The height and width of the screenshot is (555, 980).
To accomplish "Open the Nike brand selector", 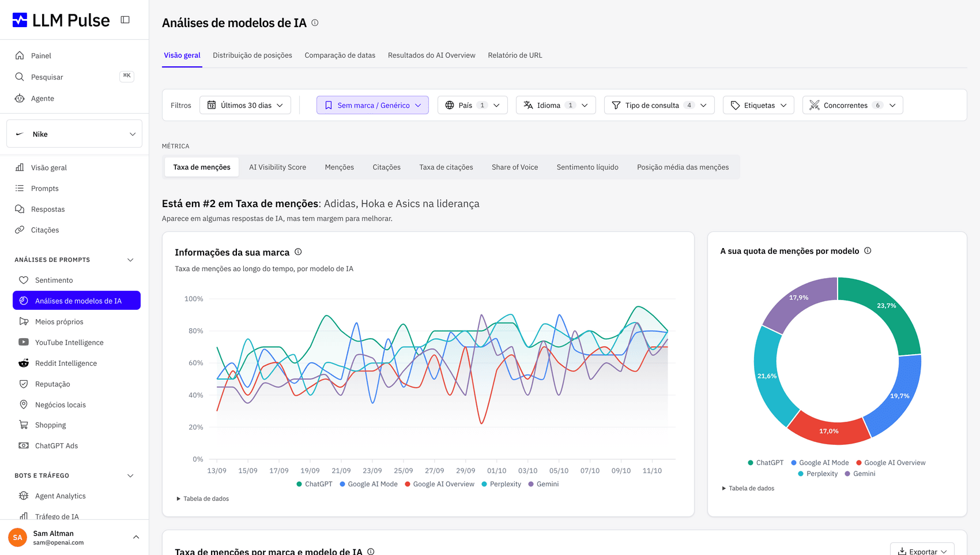I will click(74, 134).
